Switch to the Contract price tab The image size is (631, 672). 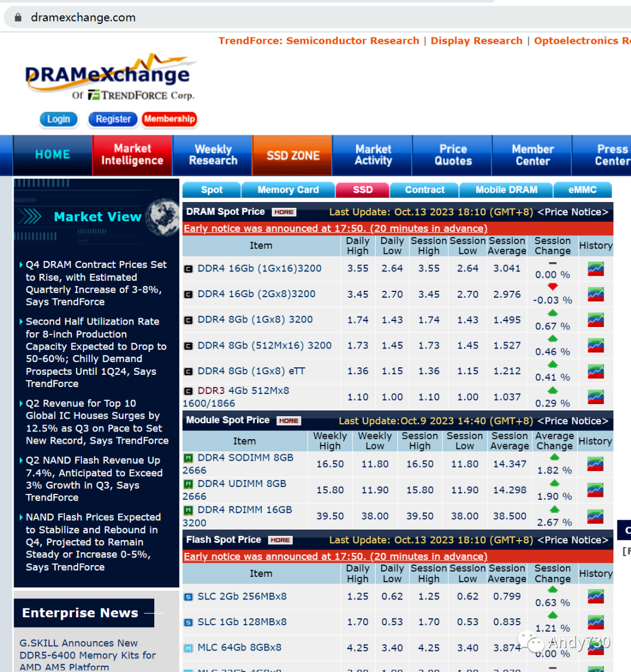coord(425,190)
